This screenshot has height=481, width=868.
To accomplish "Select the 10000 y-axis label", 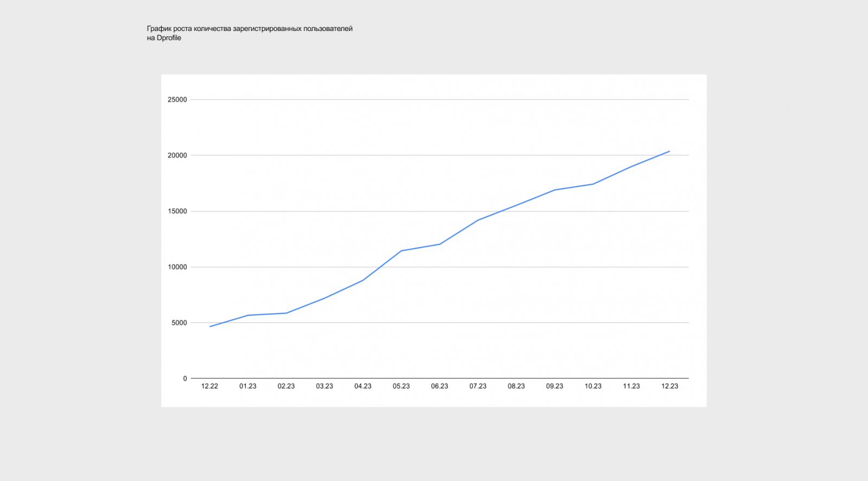I will click(177, 267).
